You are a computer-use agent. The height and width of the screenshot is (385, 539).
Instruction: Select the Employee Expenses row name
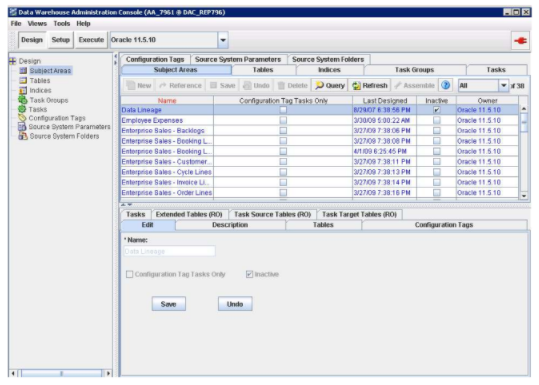tap(152, 120)
